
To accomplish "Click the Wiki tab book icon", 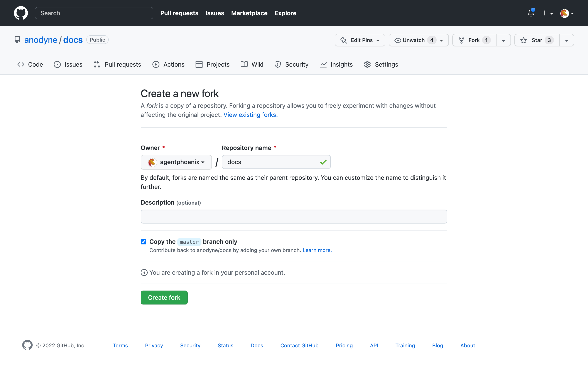I will coord(244,64).
